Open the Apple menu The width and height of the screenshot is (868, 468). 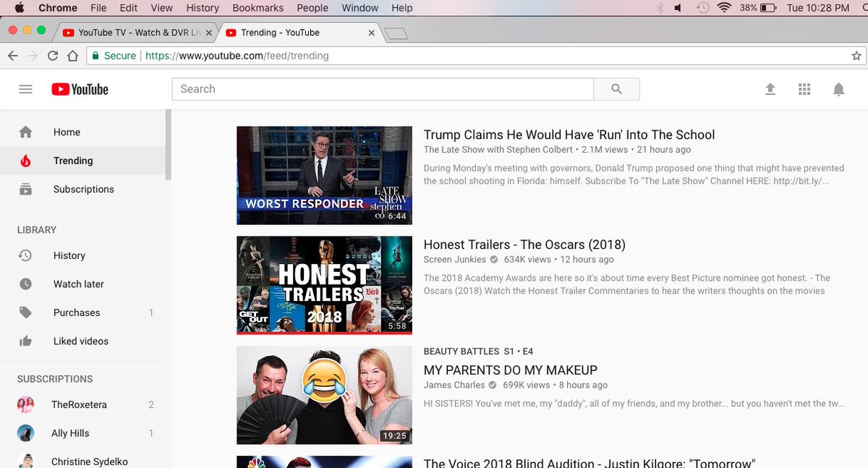tap(20, 8)
